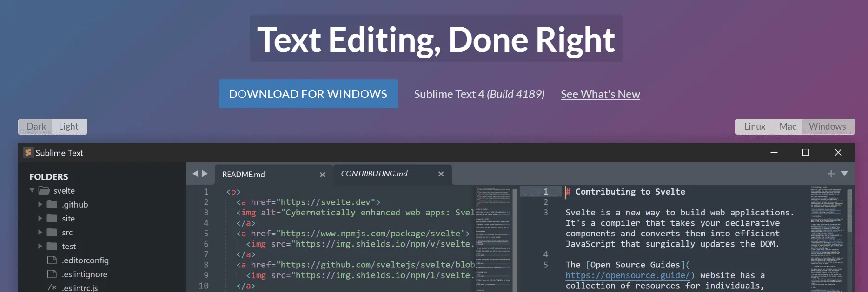Viewport: 868px width, 292px height.
Task: Click the <p> tag on line 1
Action: (233, 192)
